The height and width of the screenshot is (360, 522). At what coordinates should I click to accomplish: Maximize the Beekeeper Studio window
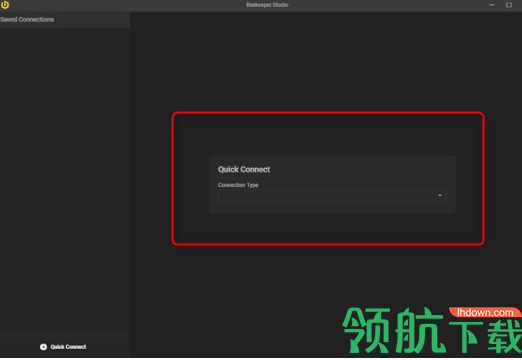point(509,5)
